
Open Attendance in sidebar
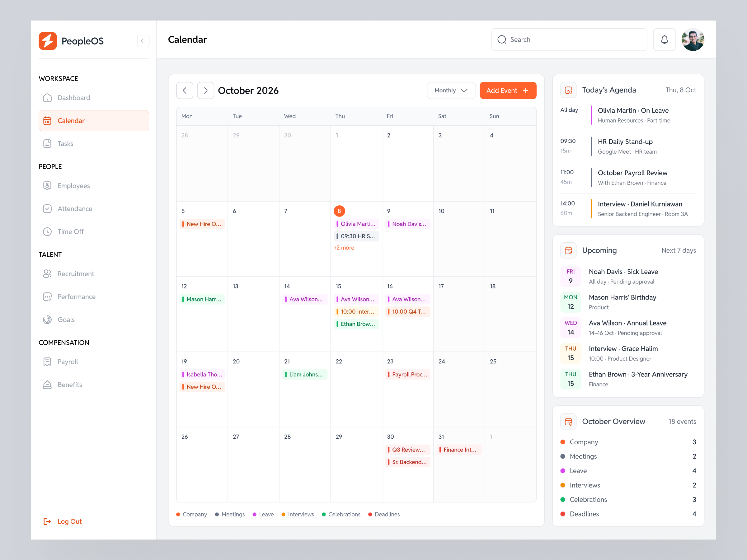tap(94, 209)
